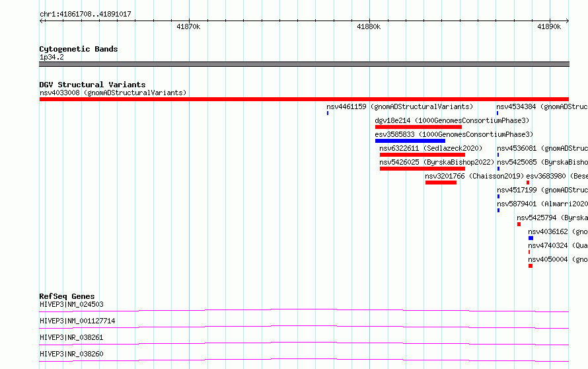Viewport: 588px width, 369px height.
Task: Select the nsv5425085 variant label
Action: pyautogui.click(x=542, y=162)
